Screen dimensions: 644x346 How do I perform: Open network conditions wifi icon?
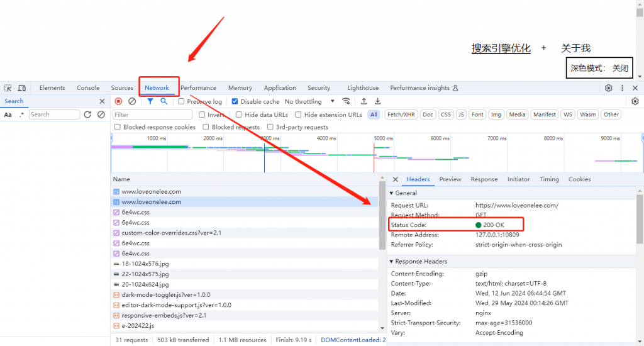click(x=347, y=101)
